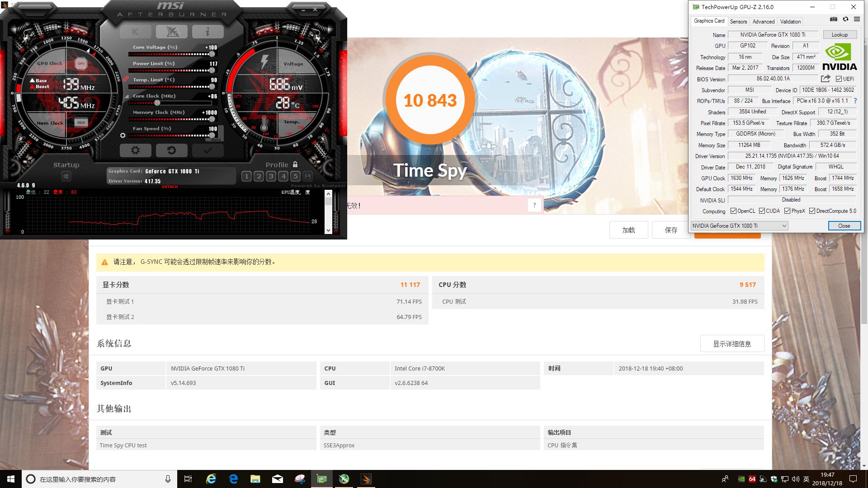868x488 pixels.
Task: Select Afterburner profile slot 5
Action: pyautogui.click(x=295, y=176)
